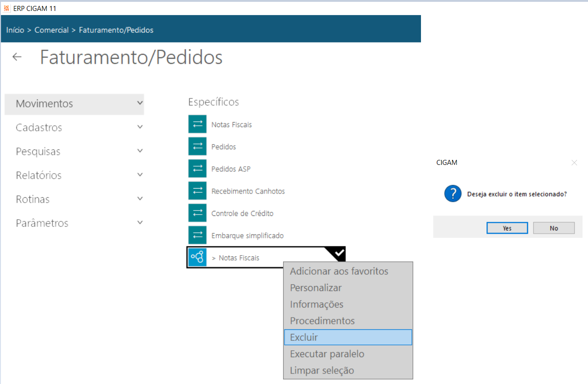Screen dimensions: 588x384
Task: Click the Embarque simplificado icon
Action: (198, 236)
